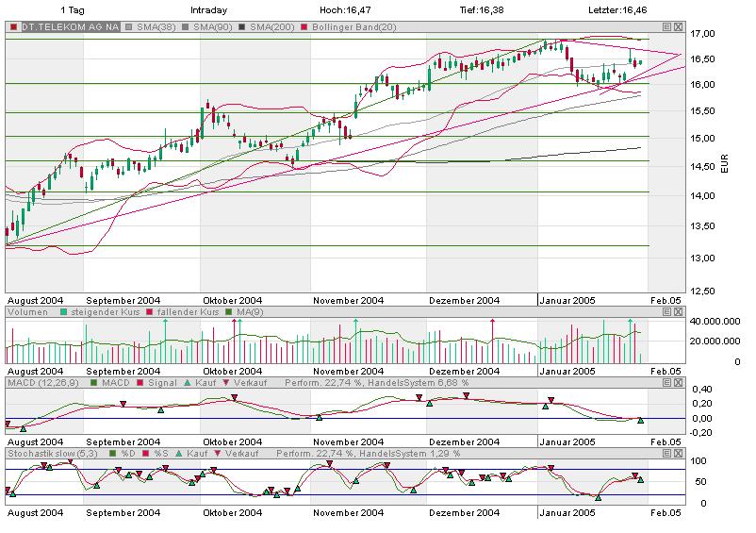Select 'SMA(38)' legend label
This screenshot has width=756, height=533.
[x=156, y=27]
